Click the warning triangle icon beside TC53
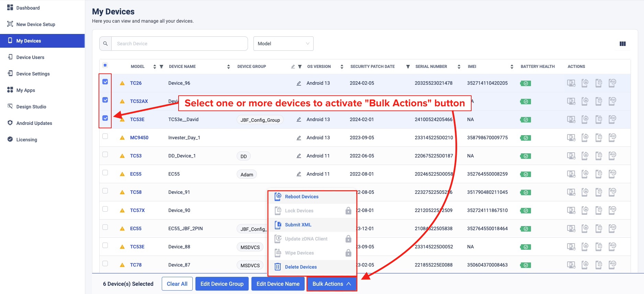644x294 pixels. click(122, 156)
